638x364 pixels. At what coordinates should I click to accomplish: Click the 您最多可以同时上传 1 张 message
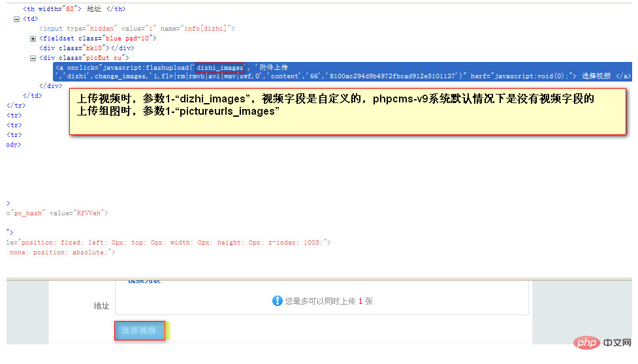(328, 301)
